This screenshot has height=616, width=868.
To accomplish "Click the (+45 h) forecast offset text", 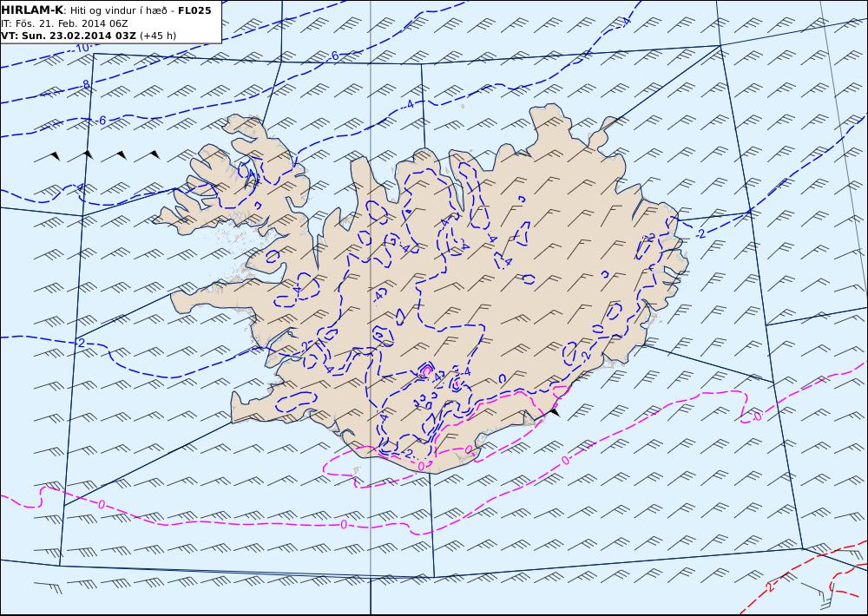I will 158,36.
